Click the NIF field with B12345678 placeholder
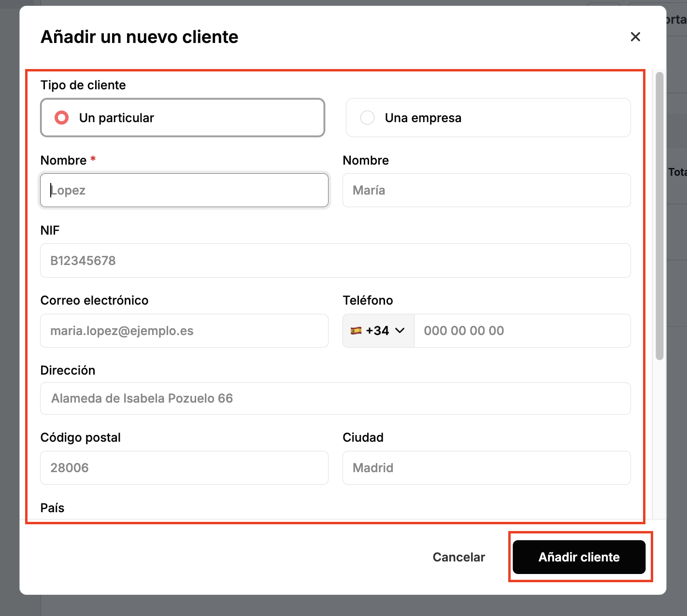Screen dimensions: 687x616 335,261
